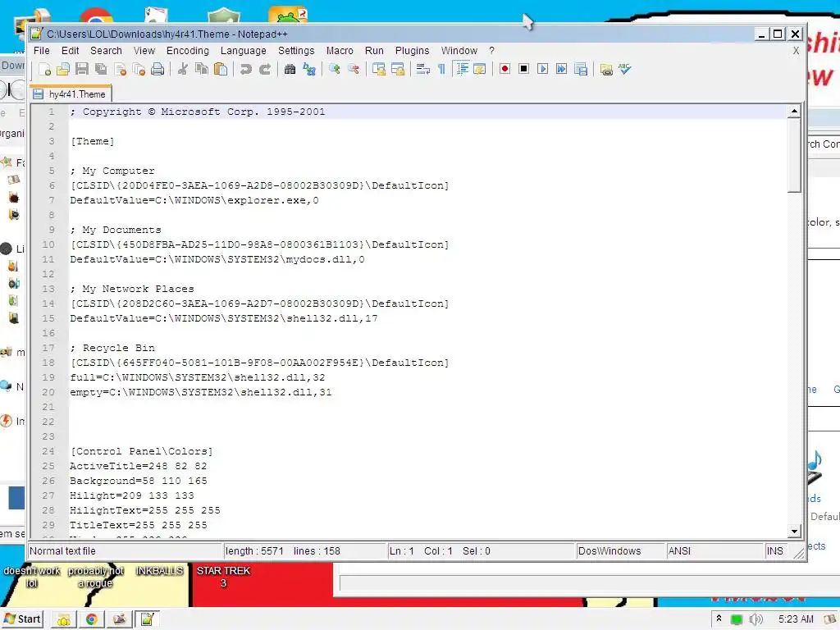Click the '; Recycle Bin' comment line

(x=112, y=348)
